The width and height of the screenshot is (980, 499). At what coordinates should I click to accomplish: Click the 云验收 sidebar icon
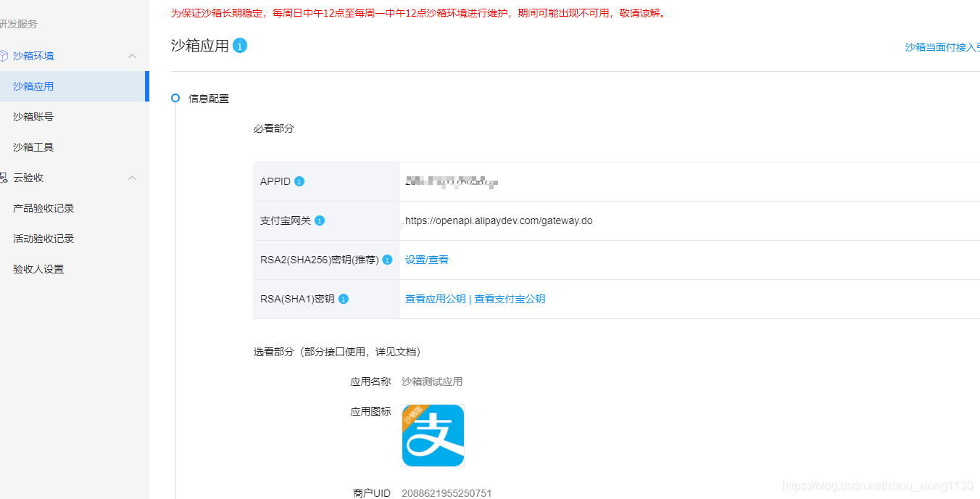pos(3,178)
